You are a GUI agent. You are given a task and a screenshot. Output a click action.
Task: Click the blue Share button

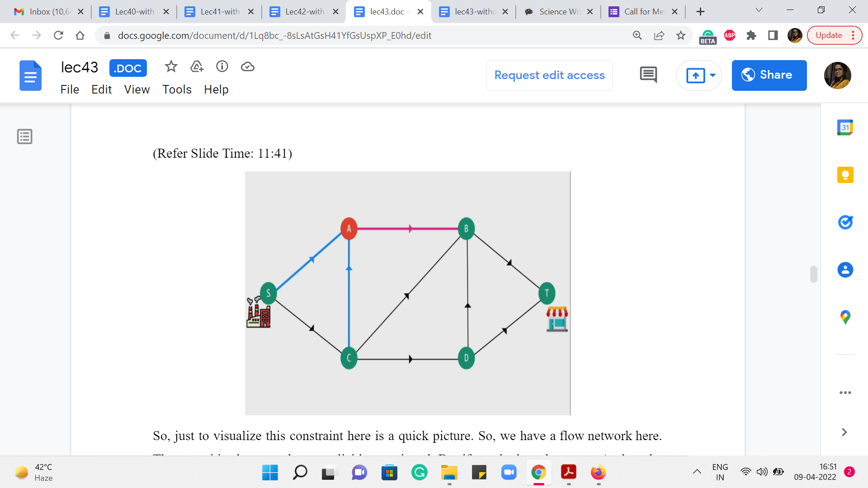[x=769, y=75]
